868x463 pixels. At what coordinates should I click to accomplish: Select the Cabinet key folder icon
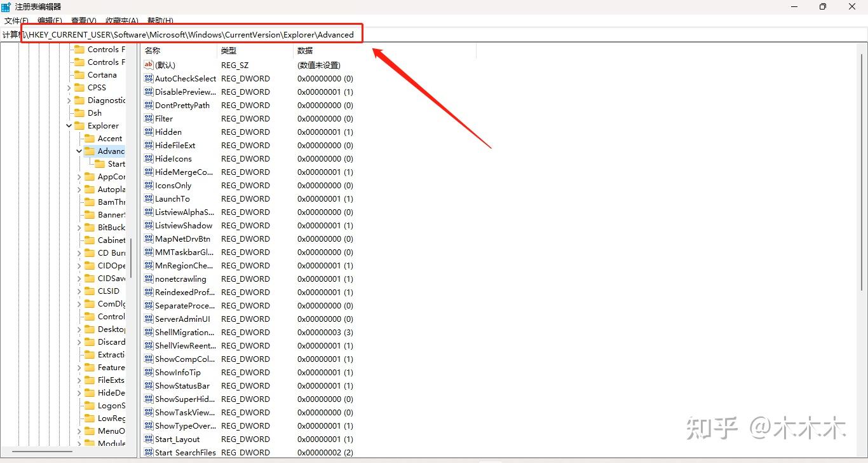[x=90, y=240]
